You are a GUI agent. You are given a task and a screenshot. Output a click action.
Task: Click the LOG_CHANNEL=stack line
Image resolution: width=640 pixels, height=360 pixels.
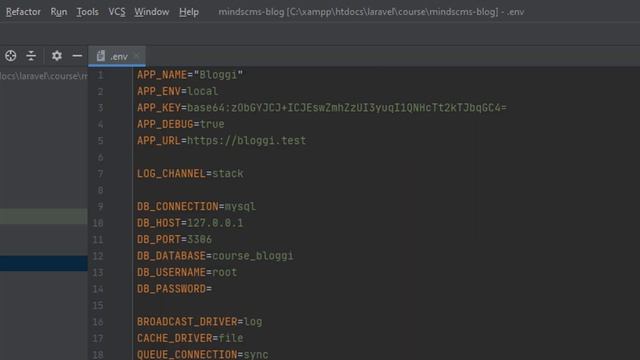pos(190,173)
